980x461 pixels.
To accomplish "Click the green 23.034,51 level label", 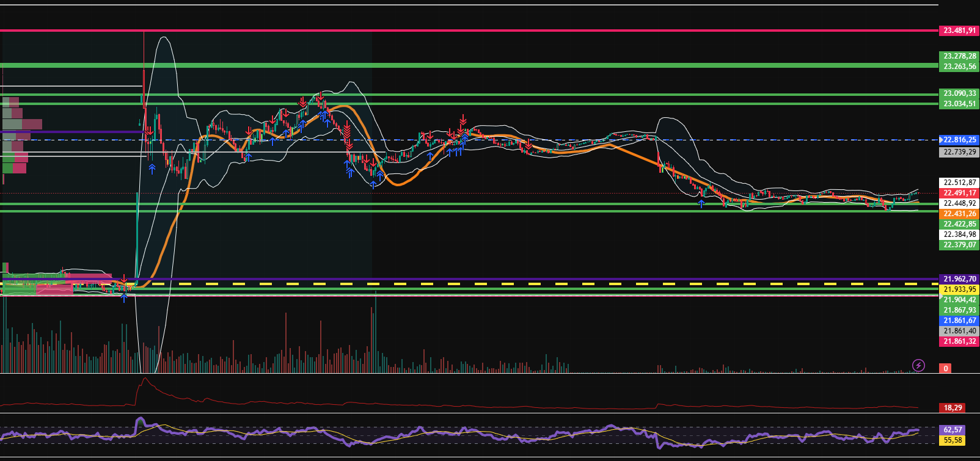I will pyautogui.click(x=959, y=104).
